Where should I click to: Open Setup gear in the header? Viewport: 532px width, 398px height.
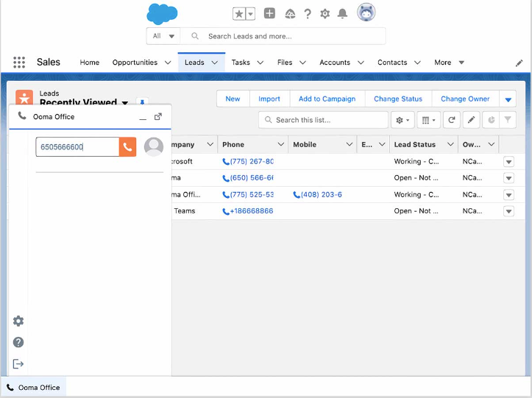click(x=325, y=14)
